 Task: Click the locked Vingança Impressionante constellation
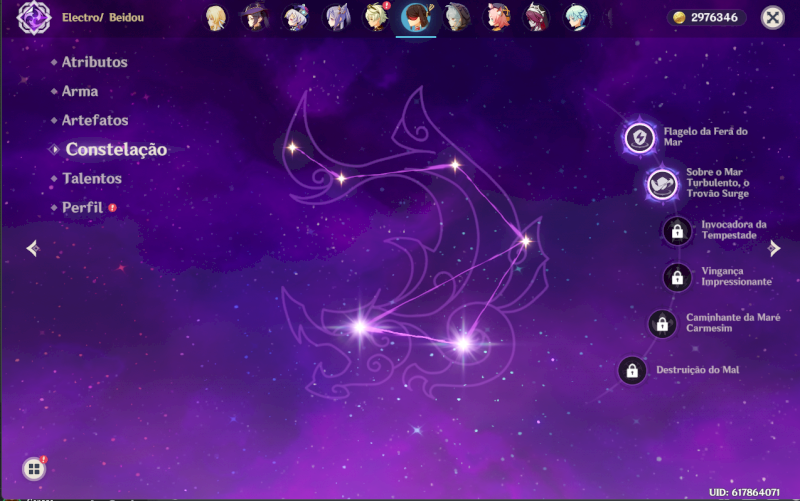pyautogui.click(x=677, y=278)
